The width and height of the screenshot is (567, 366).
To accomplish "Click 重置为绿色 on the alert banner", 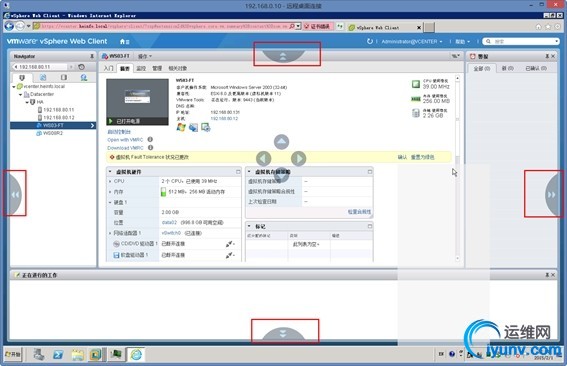I will (422, 157).
